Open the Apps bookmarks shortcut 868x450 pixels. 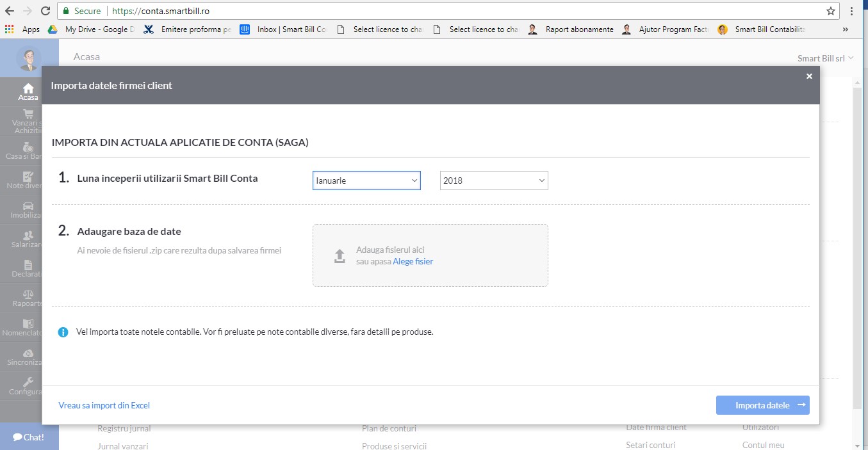22,29
